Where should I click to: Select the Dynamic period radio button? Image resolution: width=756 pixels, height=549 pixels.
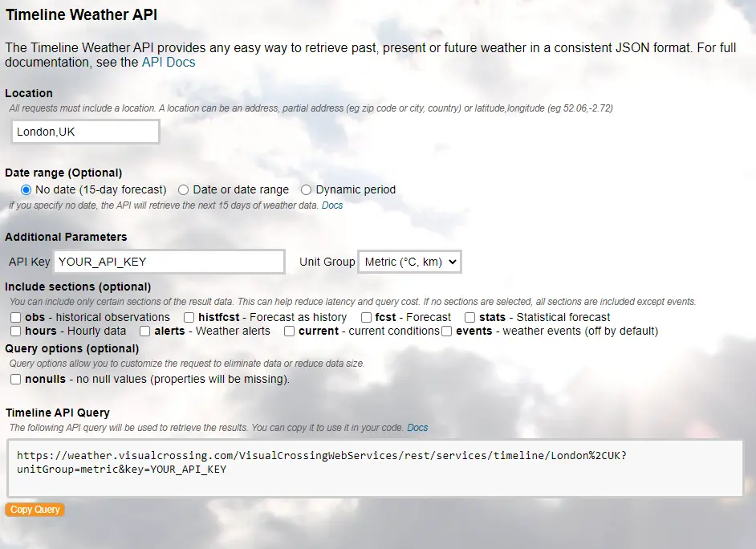tap(307, 190)
